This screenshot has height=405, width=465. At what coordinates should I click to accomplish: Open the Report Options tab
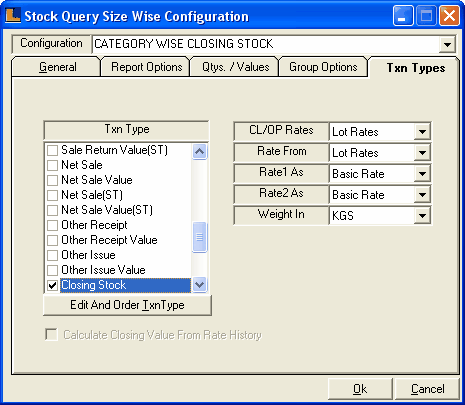(x=145, y=67)
